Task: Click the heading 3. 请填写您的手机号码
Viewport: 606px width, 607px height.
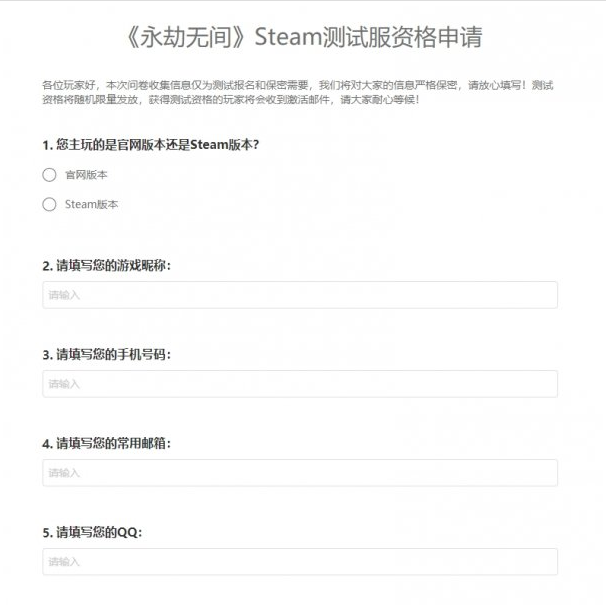Action: (x=106, y=355)
